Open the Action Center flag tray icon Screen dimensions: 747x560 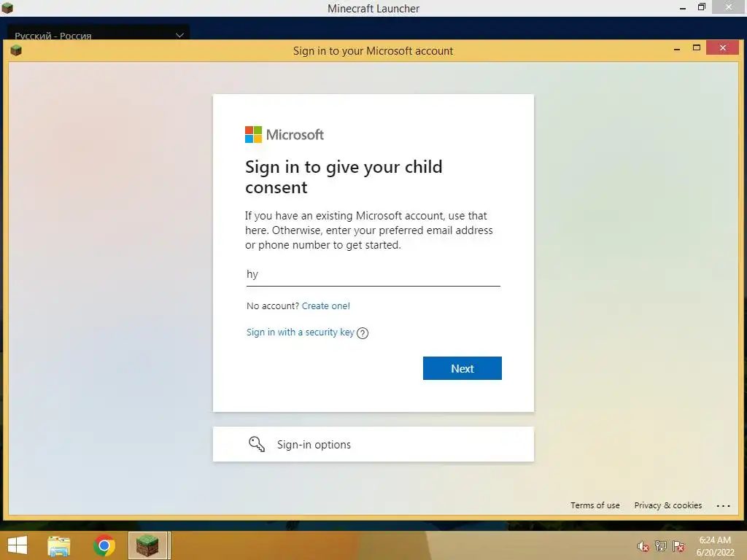pyautogui.click(x=678, y=546)
